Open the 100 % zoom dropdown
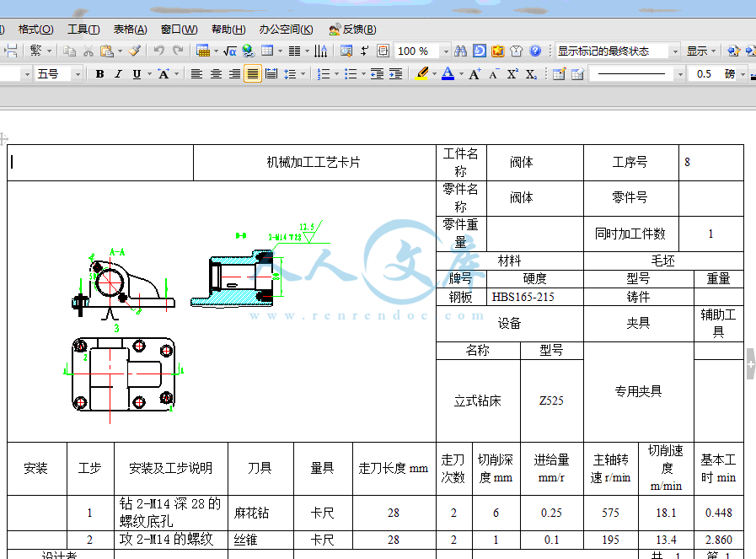This screenshot has width=756, height=559. click(x=446, y=51)
